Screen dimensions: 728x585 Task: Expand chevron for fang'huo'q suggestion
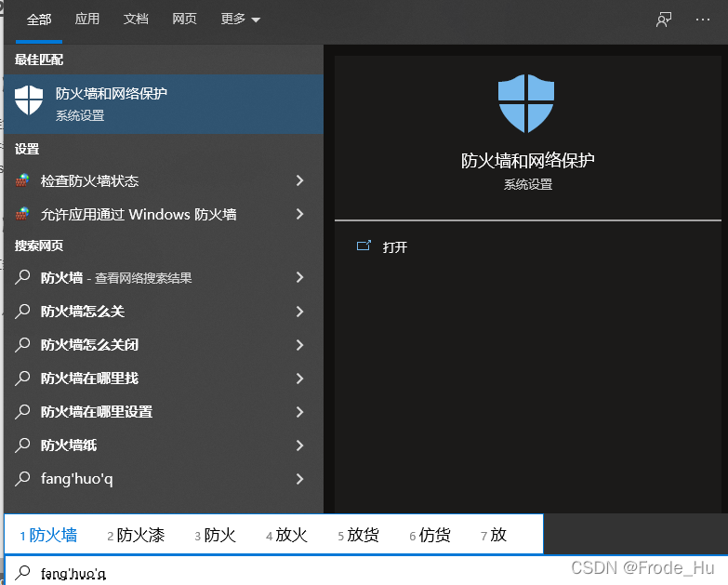click(300, 479)
